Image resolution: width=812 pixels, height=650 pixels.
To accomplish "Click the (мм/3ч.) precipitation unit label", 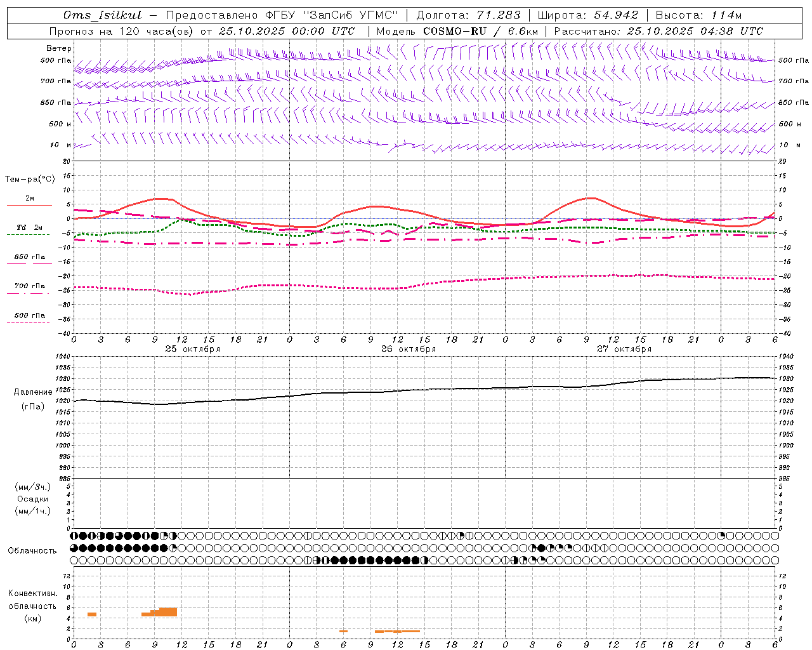I will tap(33, 487).
